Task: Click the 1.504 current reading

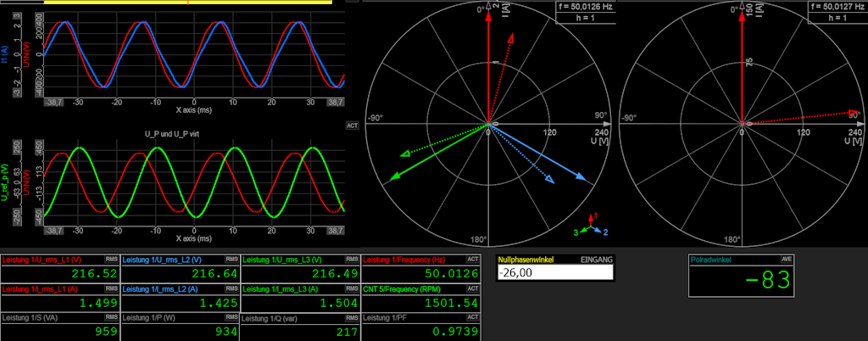Action: point(340,303)
